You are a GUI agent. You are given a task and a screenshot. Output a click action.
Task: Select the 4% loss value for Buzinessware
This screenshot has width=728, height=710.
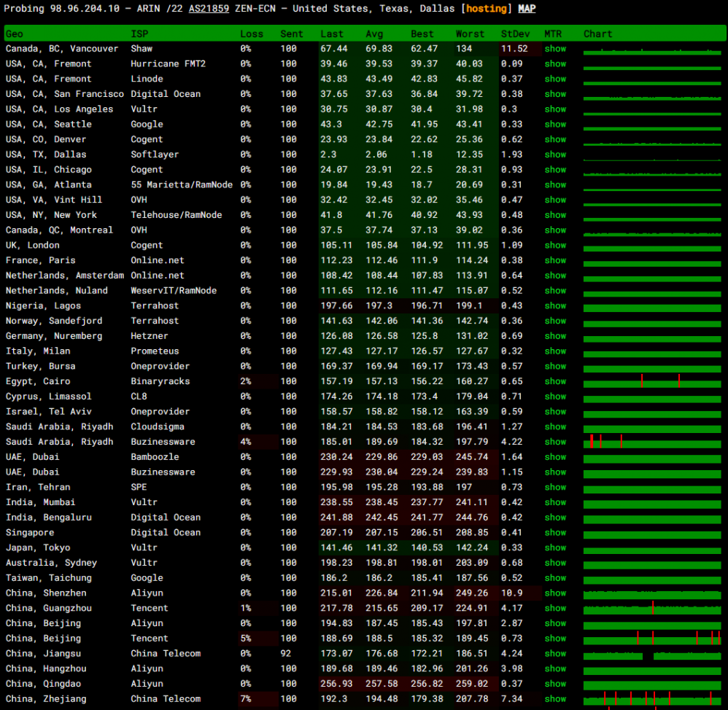pos(246,442)
